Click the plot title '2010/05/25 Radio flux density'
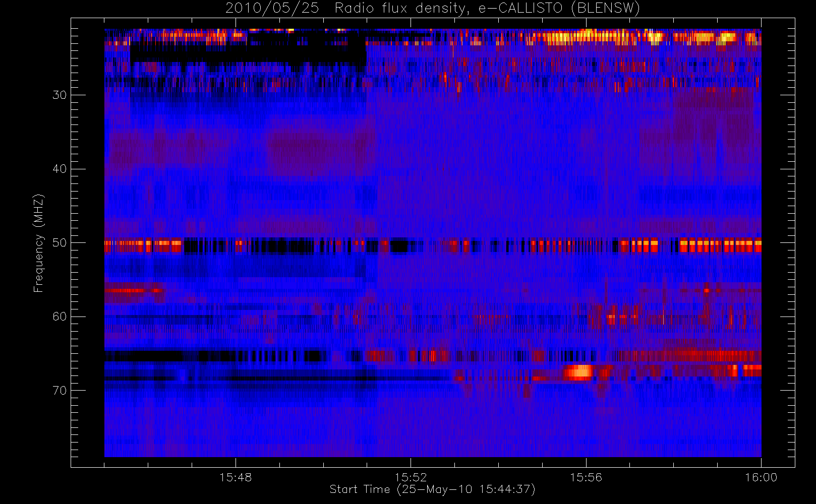The height and width of the screenshot is (504, 816). [433, 9]
